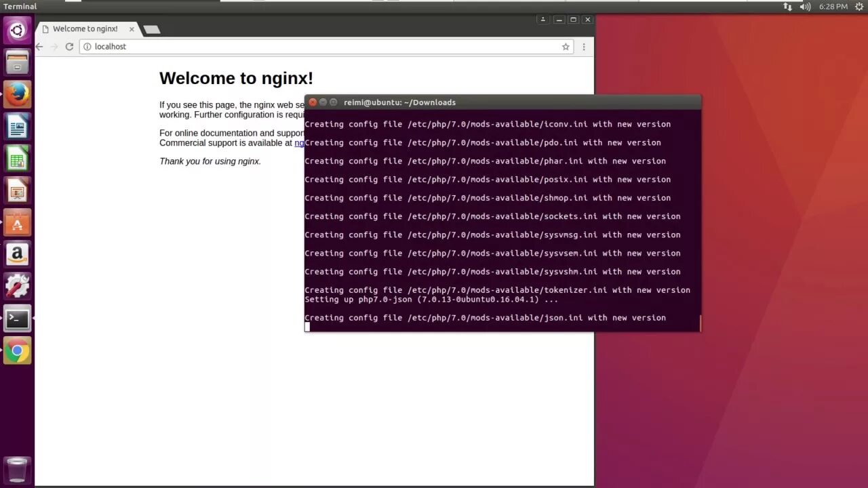Maximize the Chrome window

pos(573,20)
